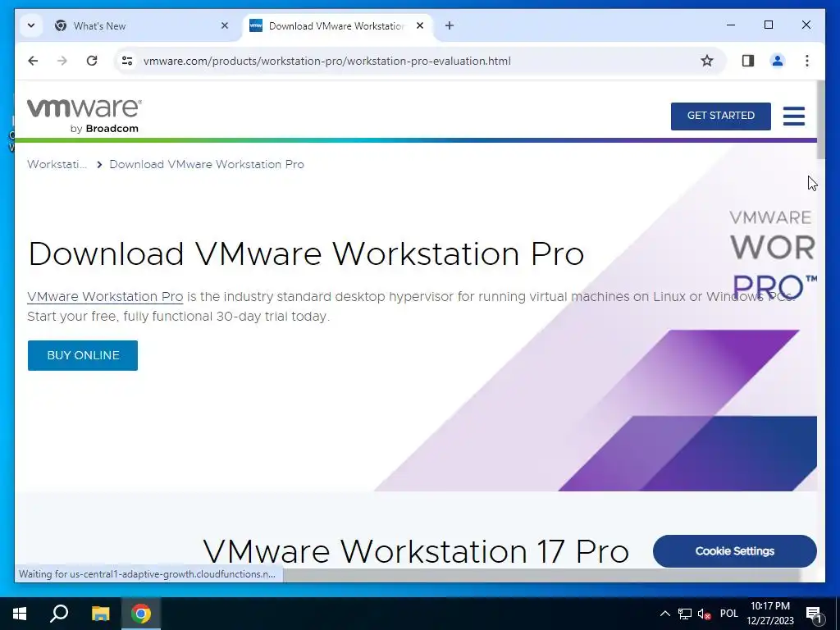Click the muted volume tray icon
The width and height of the screenshot is (840, 630).
[x=704, y=614]
